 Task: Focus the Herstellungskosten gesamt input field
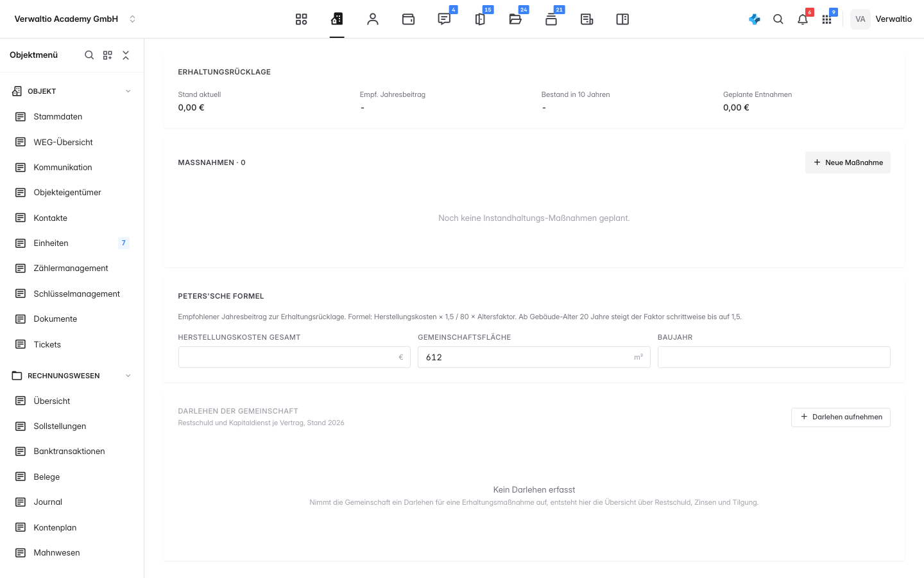295,357
